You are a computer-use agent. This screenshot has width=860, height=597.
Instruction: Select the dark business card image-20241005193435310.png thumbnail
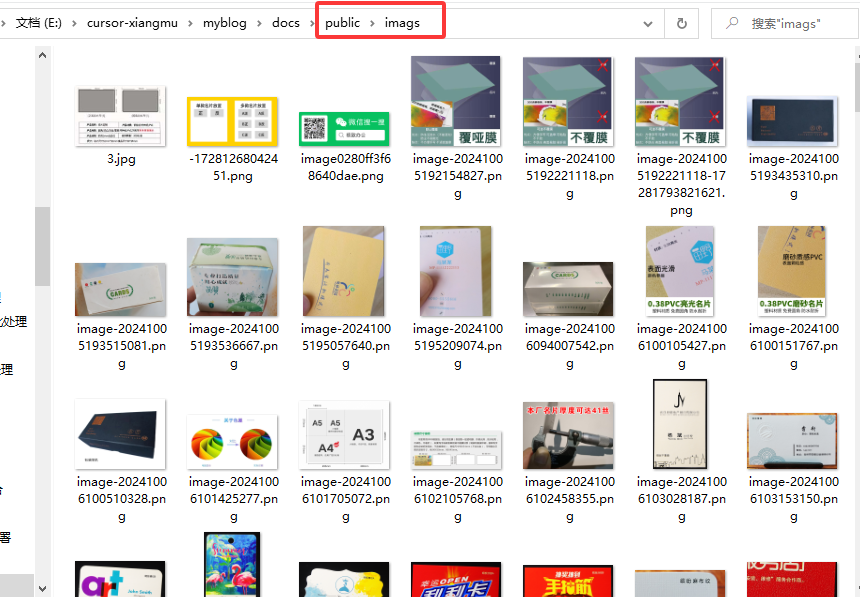point(793,121)
